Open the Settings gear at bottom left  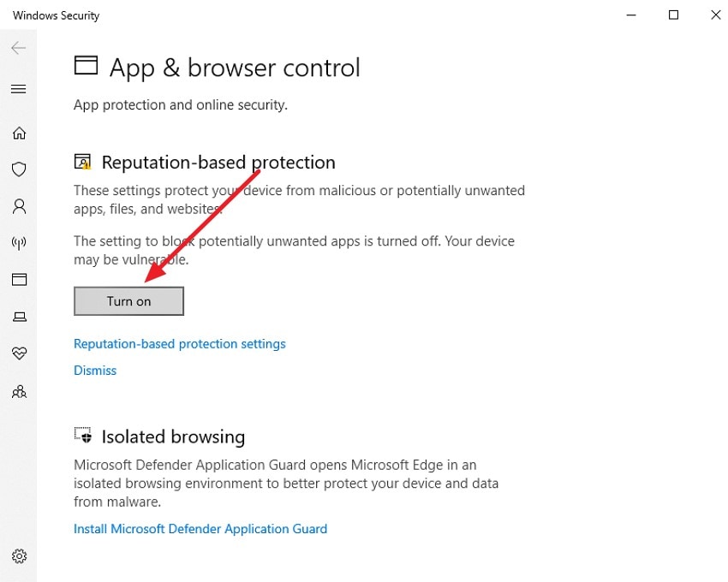tap(19, 555)
